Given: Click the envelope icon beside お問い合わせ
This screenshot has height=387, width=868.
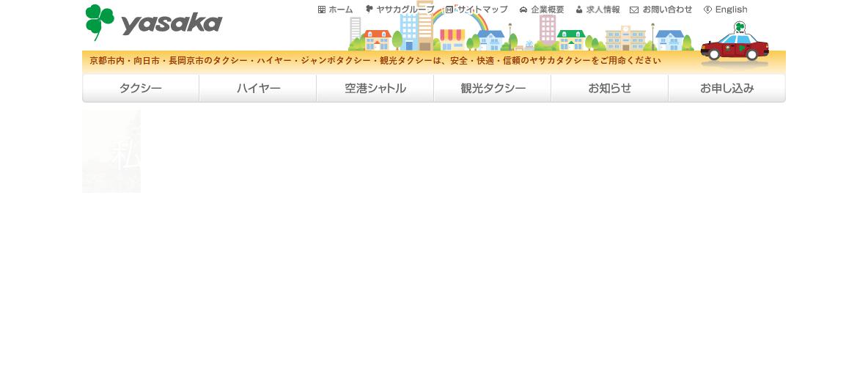Looking at the screenshot, I should (634, 10).
